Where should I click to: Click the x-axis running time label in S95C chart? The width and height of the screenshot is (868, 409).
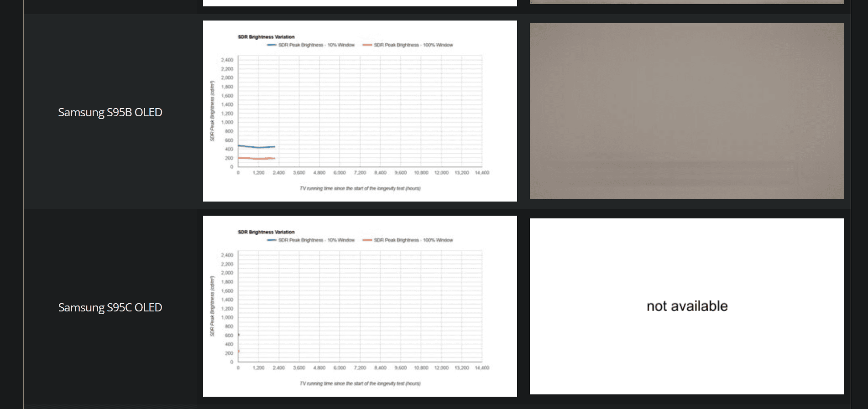click(360, 383)
